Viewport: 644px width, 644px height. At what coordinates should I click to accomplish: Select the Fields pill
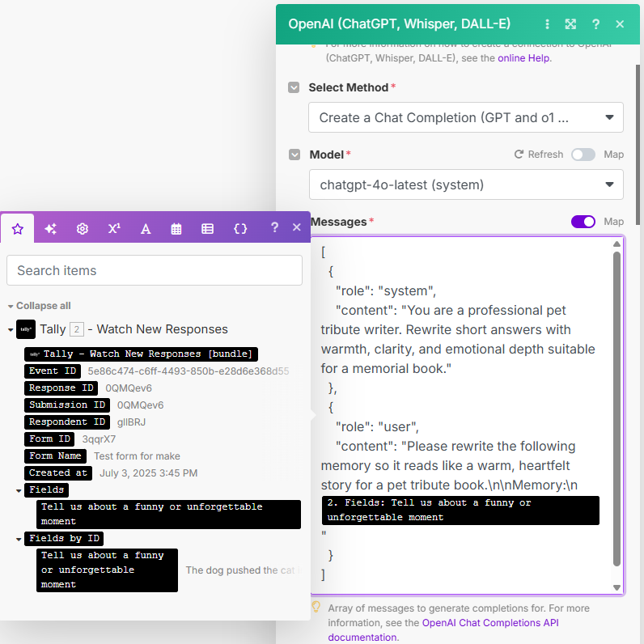[x=46, y=489]
